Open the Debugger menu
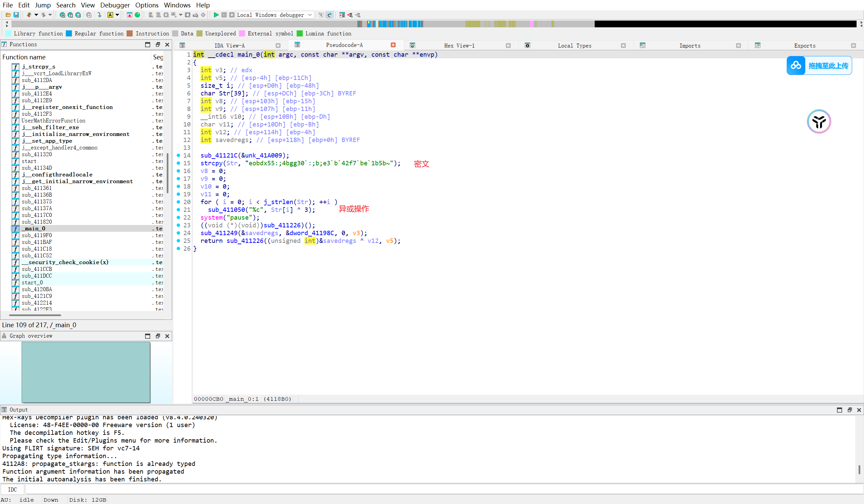Image resolution: width=864 pixels, height=504 pixels. [114, 5]
